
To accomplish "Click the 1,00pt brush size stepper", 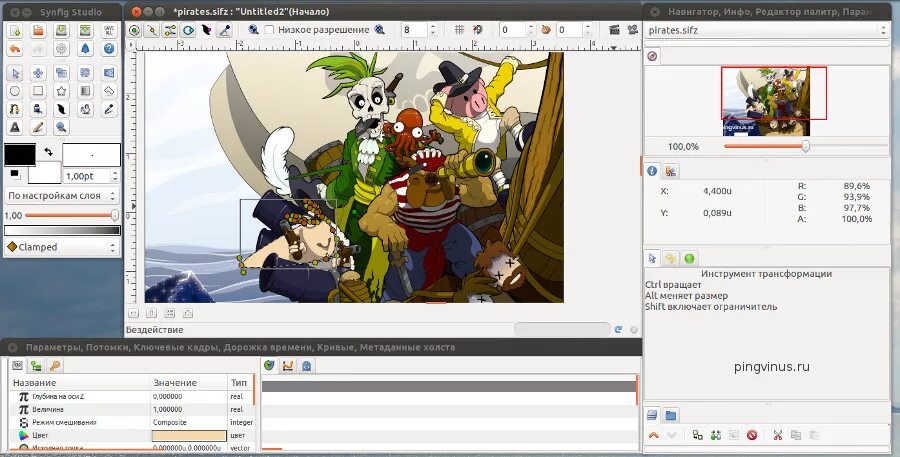I will (x=115, y=176).
